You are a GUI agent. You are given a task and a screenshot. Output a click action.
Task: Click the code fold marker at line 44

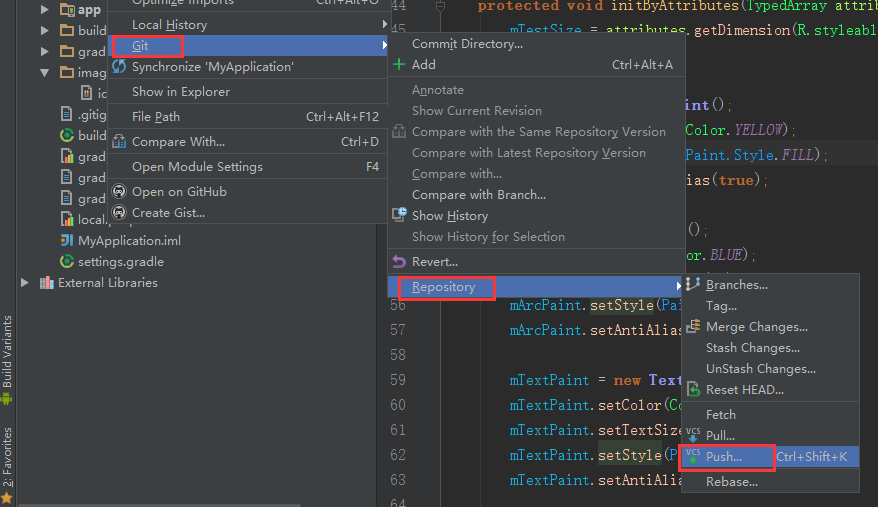[441, 6]
